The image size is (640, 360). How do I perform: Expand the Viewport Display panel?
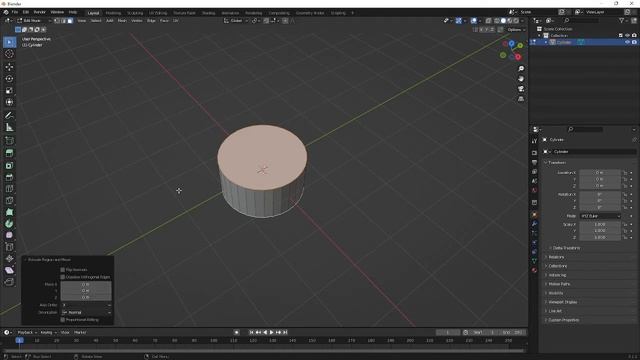coord(562,302)
